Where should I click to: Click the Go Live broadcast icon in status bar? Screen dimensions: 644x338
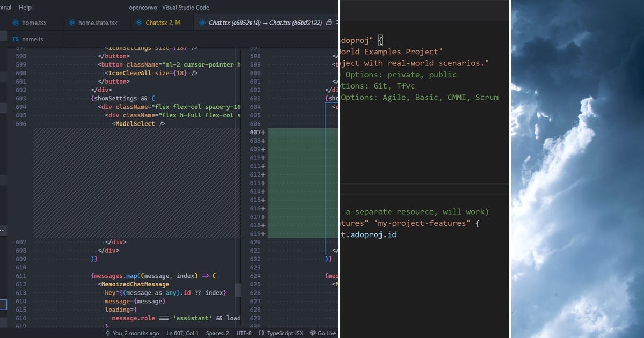pos(312,333)
